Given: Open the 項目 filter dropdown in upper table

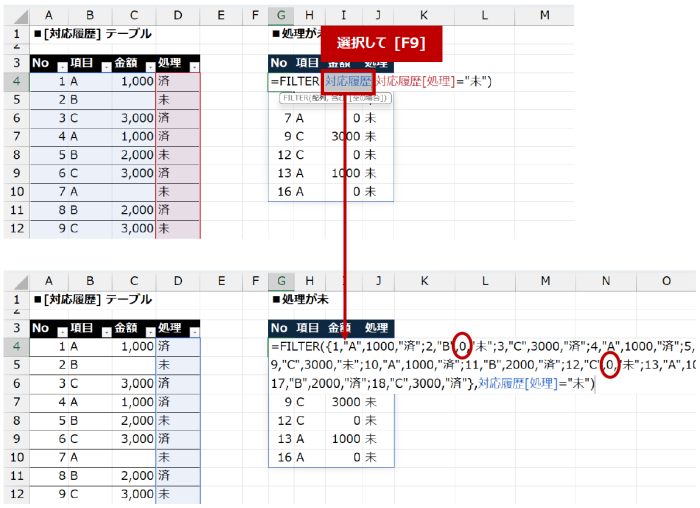Looking at the screenshot, I should point(104,65).
